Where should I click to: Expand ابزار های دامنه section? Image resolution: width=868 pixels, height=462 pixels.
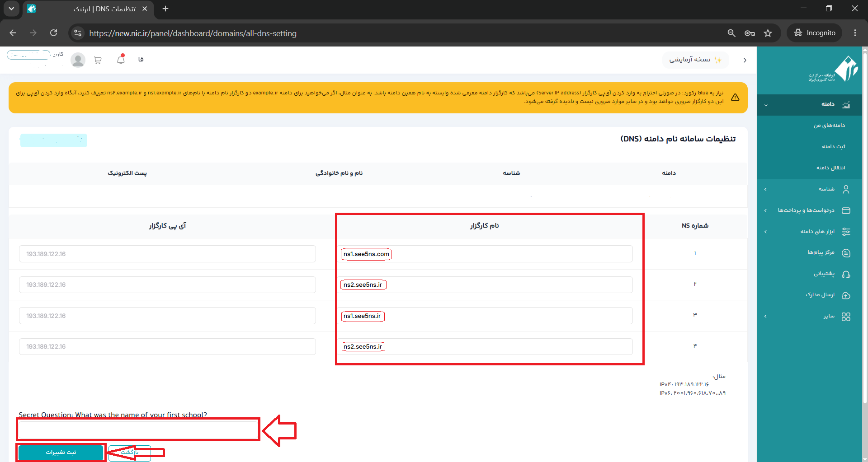765,232
